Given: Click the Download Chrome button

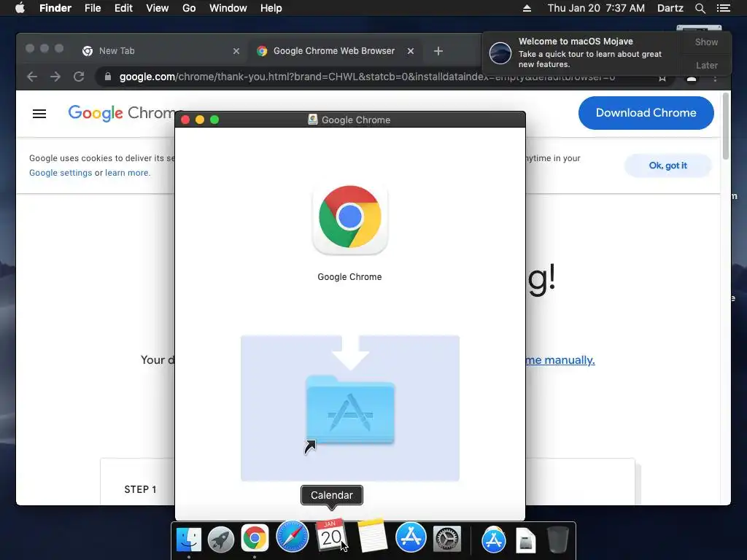Looking at the screenshot, I should pyautogui.click(x=646, y=113).
